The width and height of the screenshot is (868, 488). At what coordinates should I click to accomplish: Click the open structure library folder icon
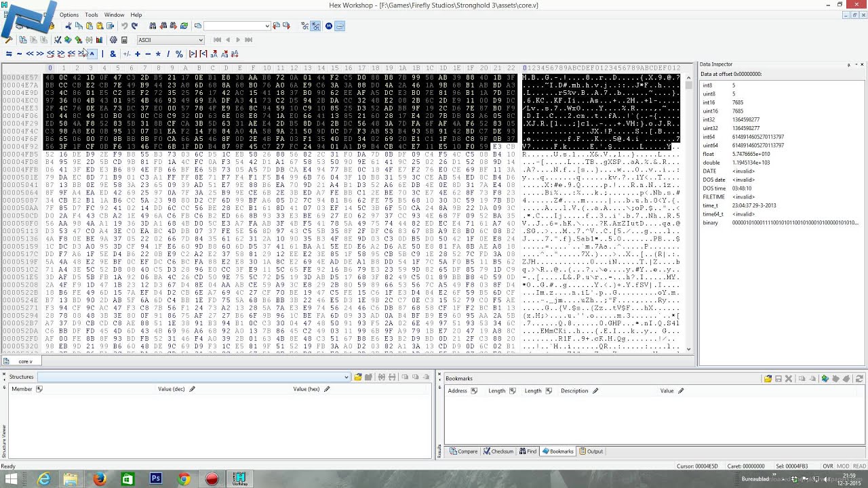[357, 377]
